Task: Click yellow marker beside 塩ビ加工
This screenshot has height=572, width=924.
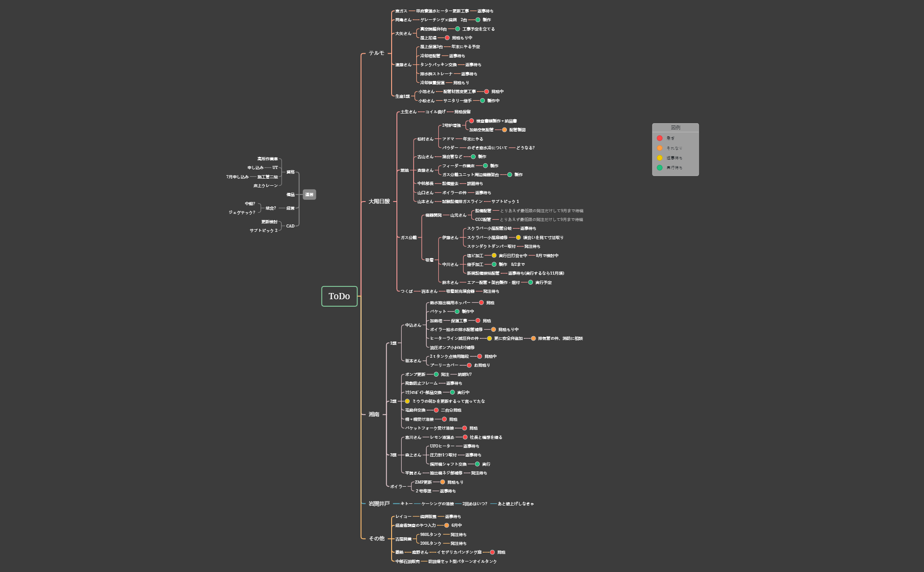Action: [x=494, y=256]
